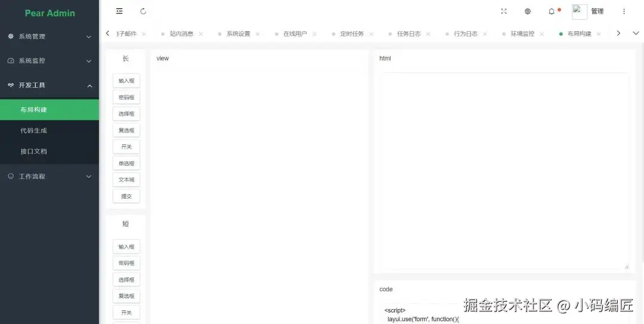Screen dimensions: 644x324
Task: Close the 布局构建 tab
Action: click(599, 34)
